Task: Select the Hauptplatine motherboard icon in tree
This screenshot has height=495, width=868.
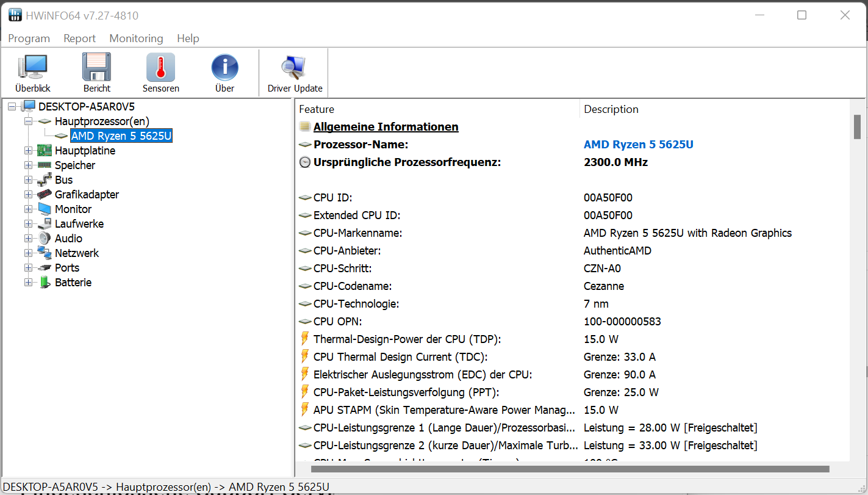Action: pos(45,151)
